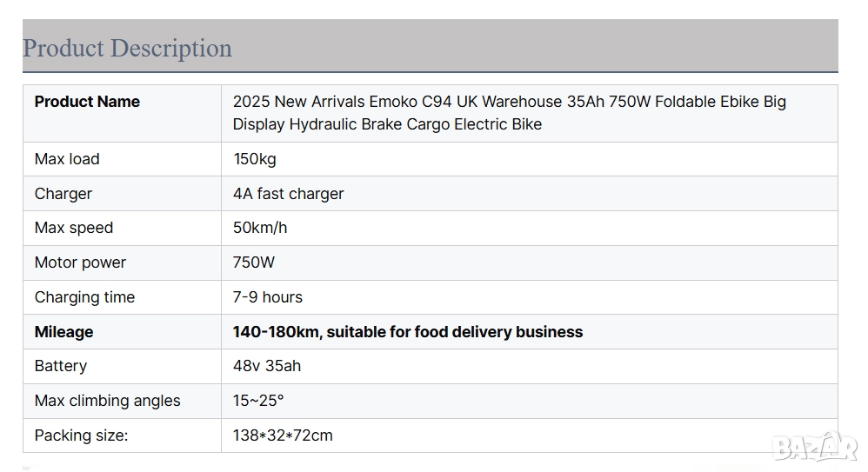Click the Charger row label

coord(63,194)
